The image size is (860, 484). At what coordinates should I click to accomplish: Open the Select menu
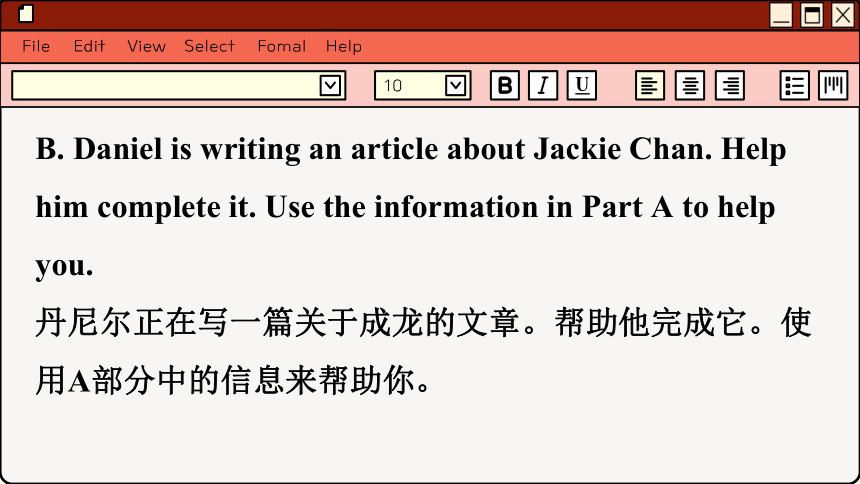[x=210, y=46]
